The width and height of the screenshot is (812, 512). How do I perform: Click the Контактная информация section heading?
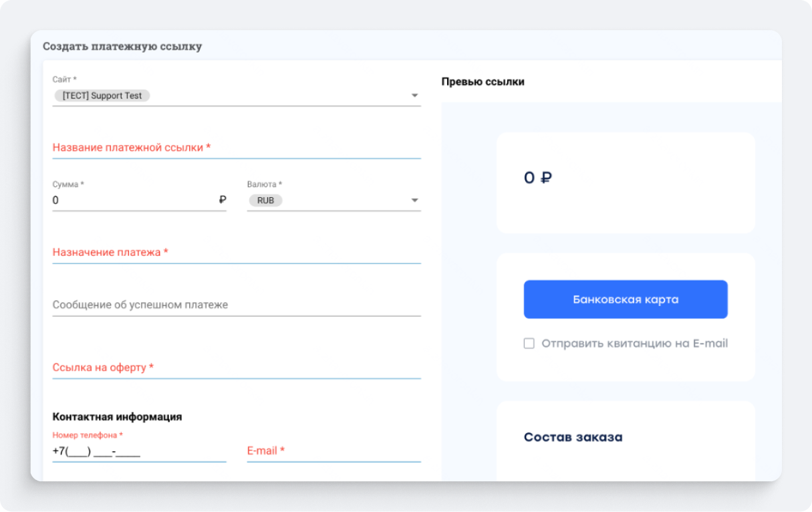pyautogui.click(x=117, y=416)
